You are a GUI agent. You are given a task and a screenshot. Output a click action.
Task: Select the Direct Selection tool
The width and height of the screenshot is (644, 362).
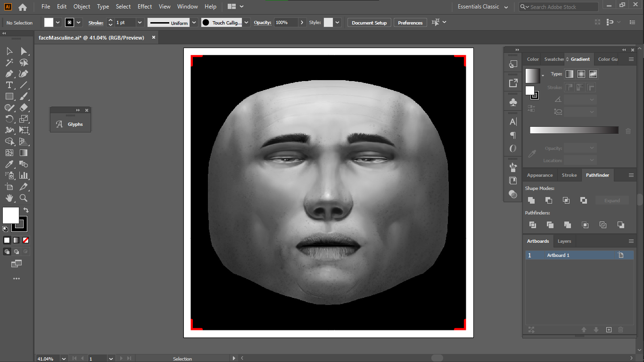click(24, 51)
